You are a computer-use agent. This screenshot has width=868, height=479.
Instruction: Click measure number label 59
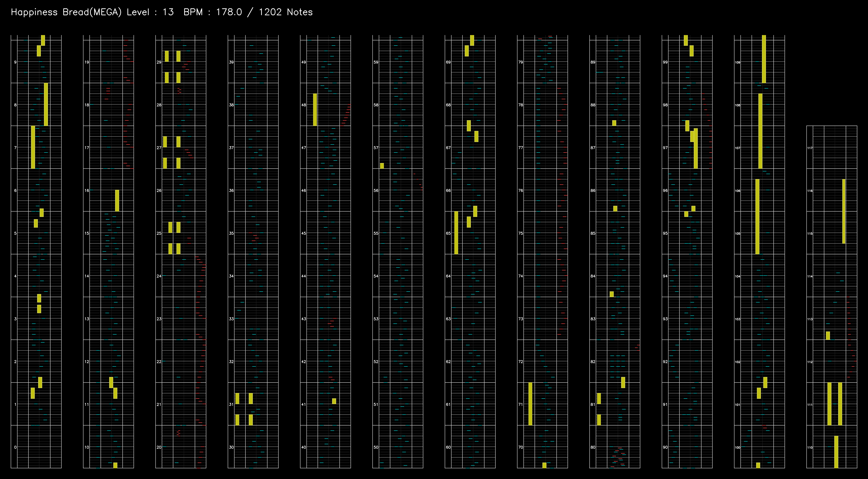[376, 62]
